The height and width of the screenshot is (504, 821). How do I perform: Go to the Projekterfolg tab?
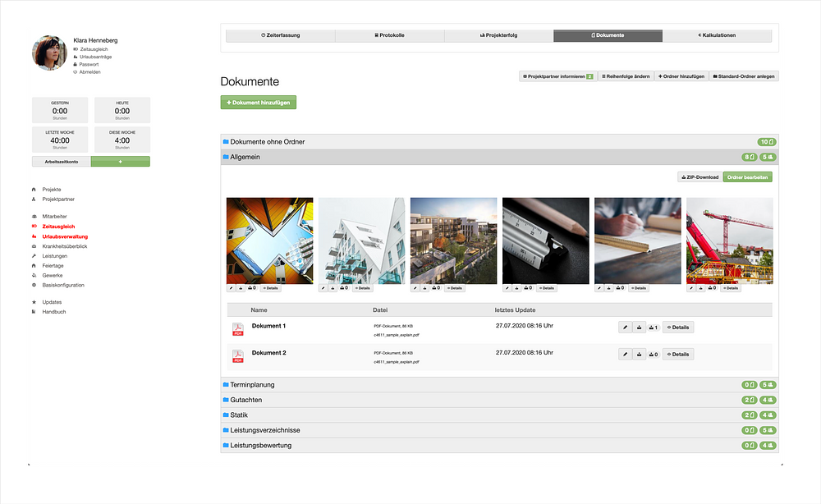499,35
